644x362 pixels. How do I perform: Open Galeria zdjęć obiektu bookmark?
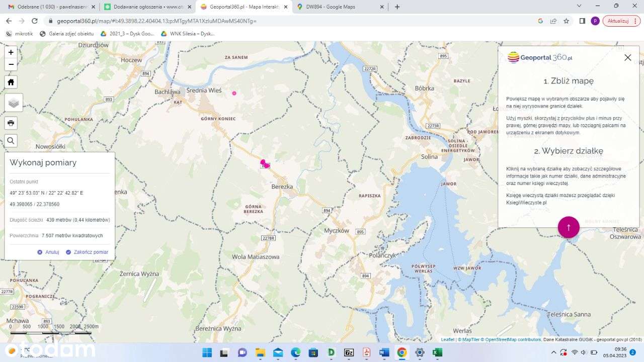66,34
